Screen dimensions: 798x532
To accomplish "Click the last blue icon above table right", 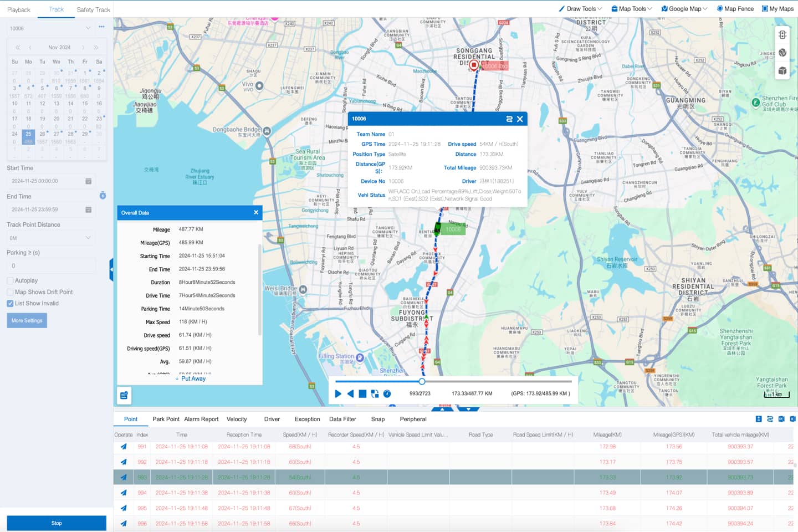I will [x=792, y=419].
